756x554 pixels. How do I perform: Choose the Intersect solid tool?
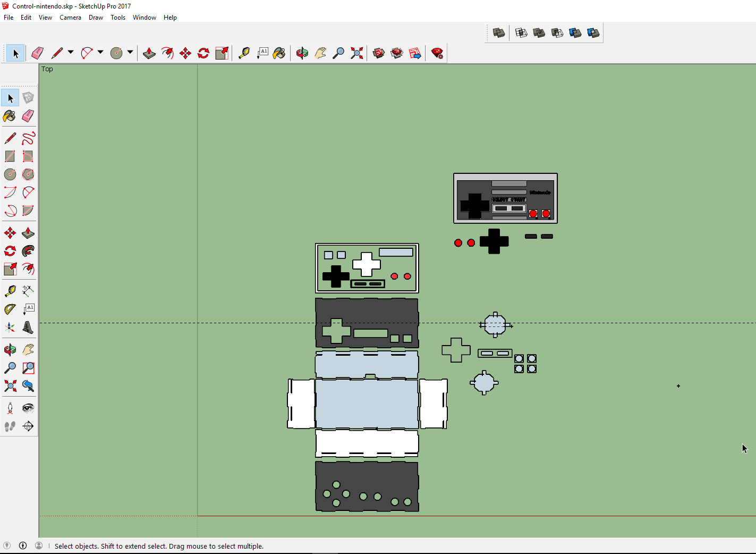coord(521,33)
